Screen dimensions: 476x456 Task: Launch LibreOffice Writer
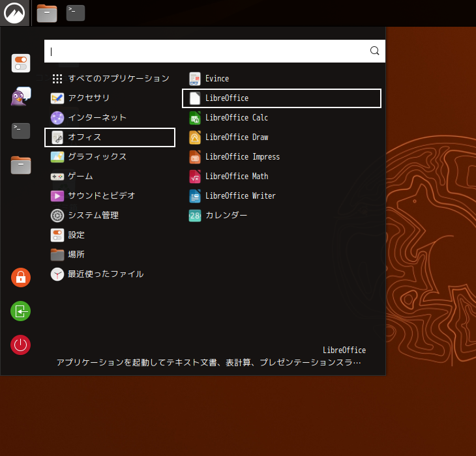[282, 196]
